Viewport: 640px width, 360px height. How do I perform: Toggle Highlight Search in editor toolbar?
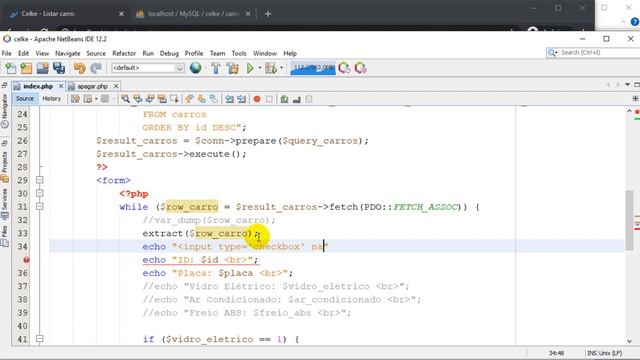tap(162, 99)
